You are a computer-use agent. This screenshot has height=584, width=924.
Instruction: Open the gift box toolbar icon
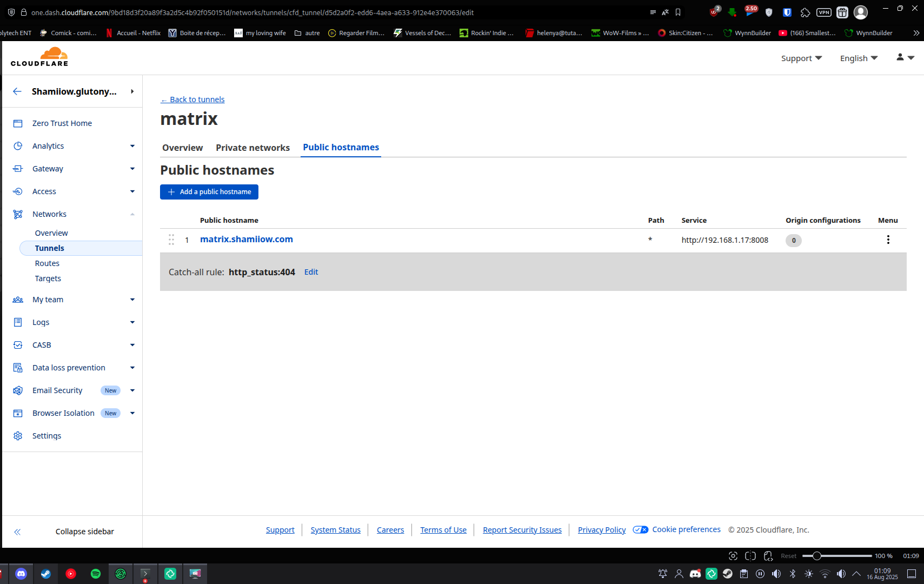[842, 12]
